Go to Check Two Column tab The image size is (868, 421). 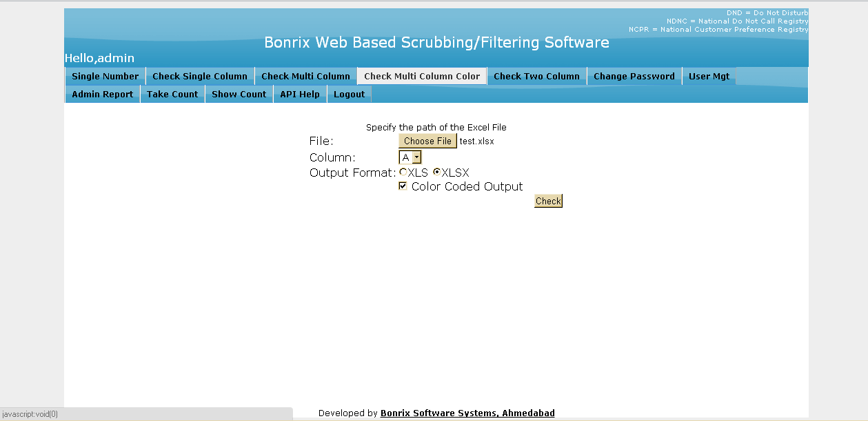(x=536, y=77)
